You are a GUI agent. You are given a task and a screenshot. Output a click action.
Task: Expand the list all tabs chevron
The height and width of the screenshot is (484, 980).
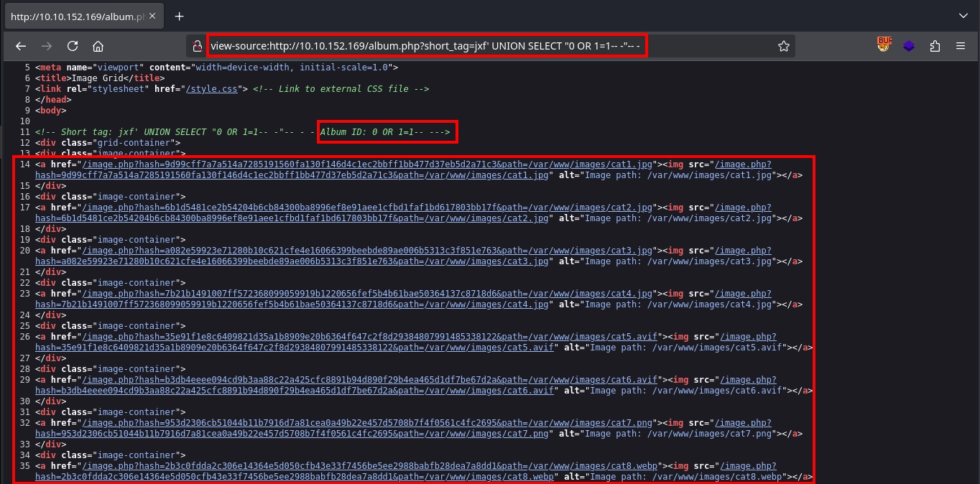pos(963,16)
